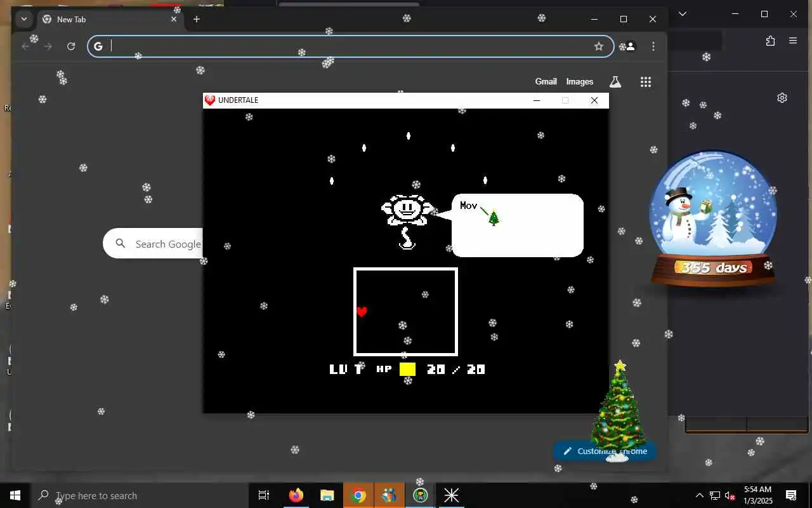Click the Search Google box
Screen dimensions: 812x508
153,244
